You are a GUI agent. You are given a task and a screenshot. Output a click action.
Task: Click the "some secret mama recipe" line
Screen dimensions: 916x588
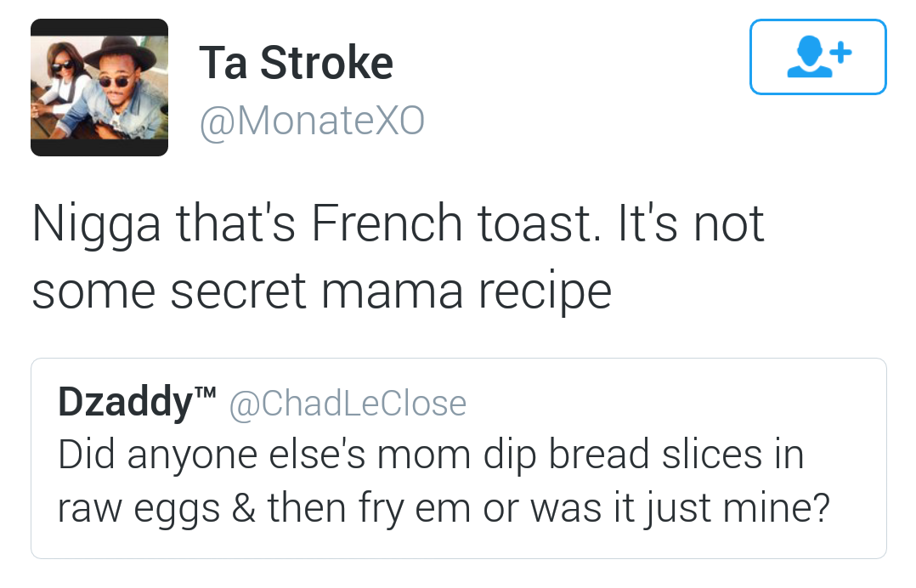[321, 291]
